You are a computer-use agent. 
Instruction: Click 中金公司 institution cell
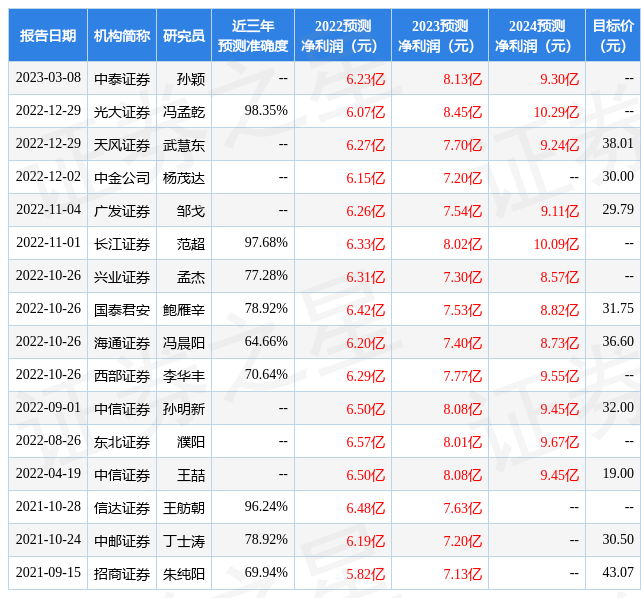(122, 178)
